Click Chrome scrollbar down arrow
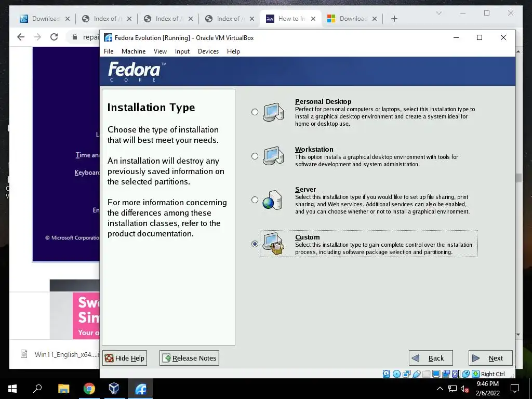Image resolution: width=532 pixels, height=399 pixels. 518,335
